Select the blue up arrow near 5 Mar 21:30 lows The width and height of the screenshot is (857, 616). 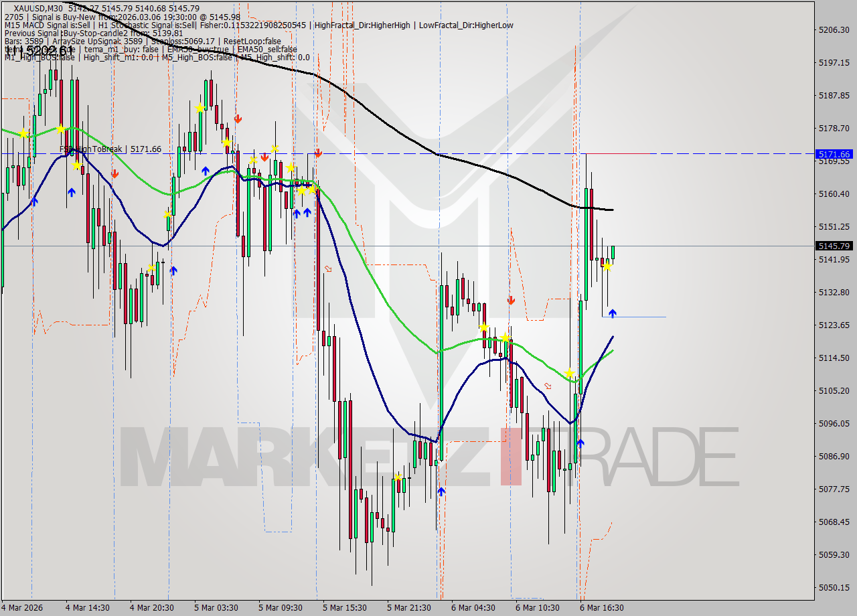pyautogui.click(x=440, y=491)
